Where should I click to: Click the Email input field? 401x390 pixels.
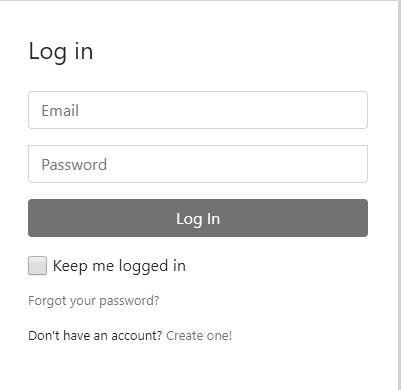198,110
